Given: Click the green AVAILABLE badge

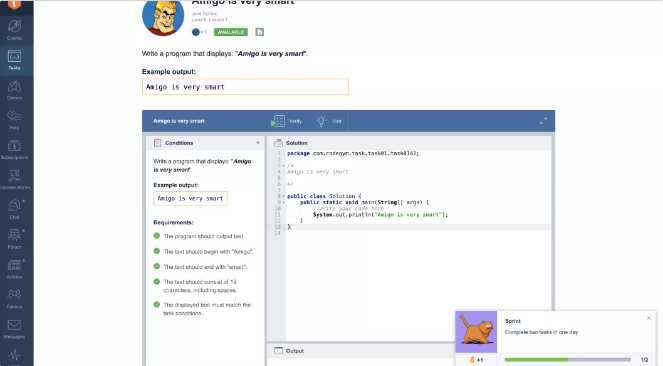Looking at the screenshot, I should pos(230,32).
